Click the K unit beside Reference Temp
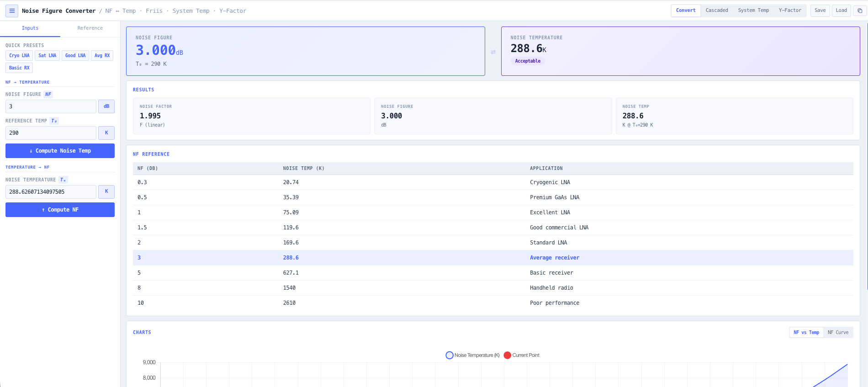The height and width of the screenshot is (387, 868). 106,133
